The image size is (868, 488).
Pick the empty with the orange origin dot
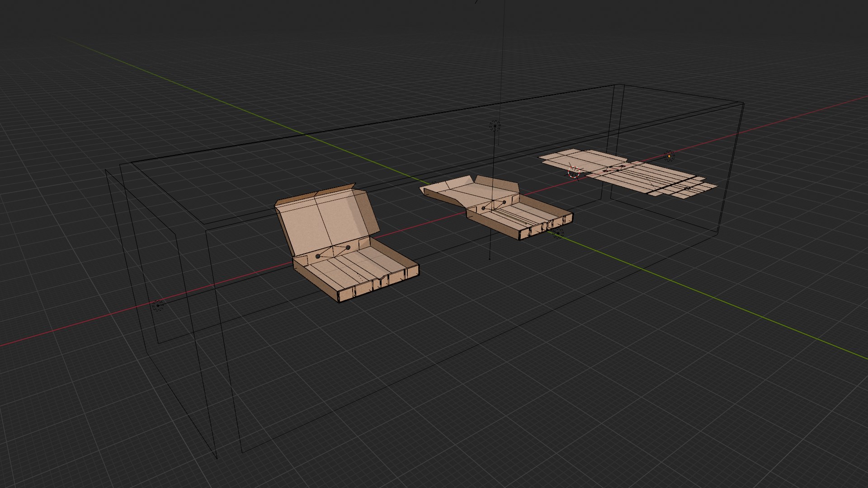[x=669, y=156]
